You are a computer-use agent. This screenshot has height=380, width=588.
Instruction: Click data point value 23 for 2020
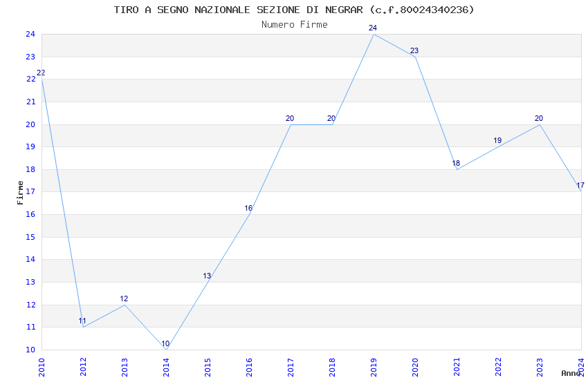tap(414, 51)
